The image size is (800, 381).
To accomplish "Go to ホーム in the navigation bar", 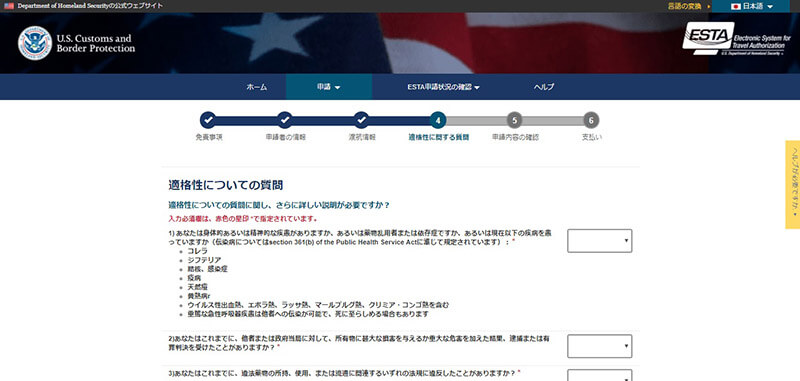I will pyautogui.click(x=257, y=87).
